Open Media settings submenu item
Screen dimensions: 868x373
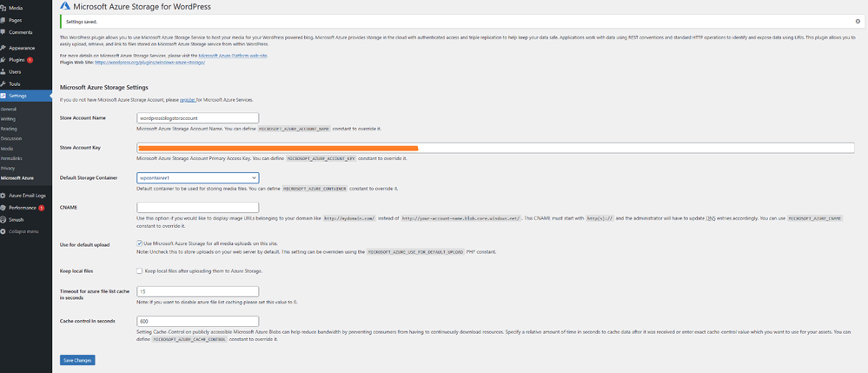7,149
